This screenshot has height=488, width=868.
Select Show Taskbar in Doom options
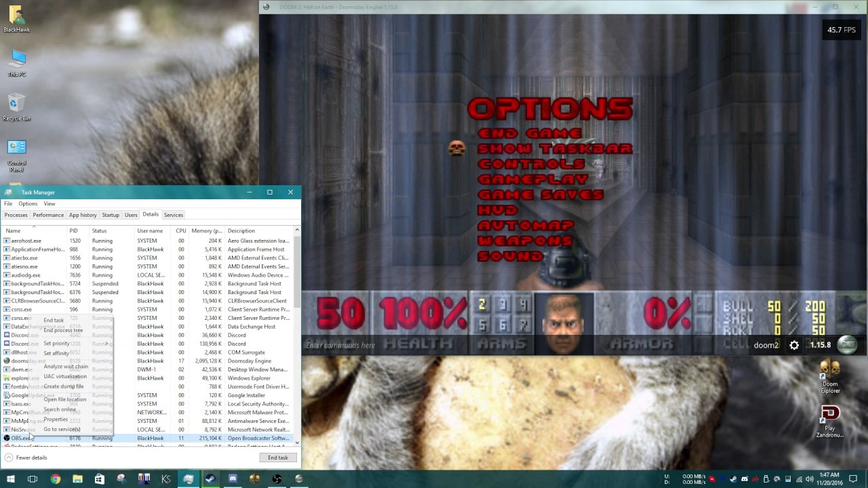pos(555,148)
